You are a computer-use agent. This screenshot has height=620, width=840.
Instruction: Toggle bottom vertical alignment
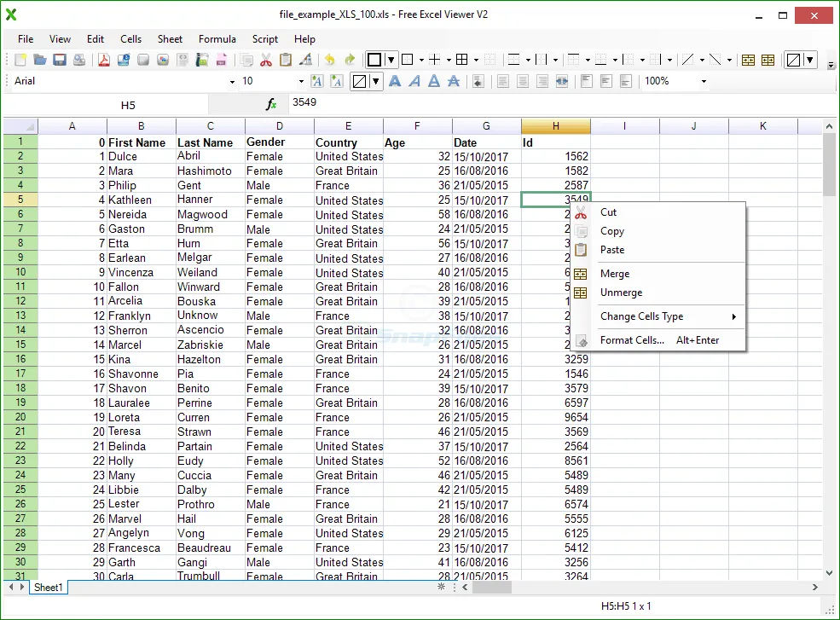626,81
